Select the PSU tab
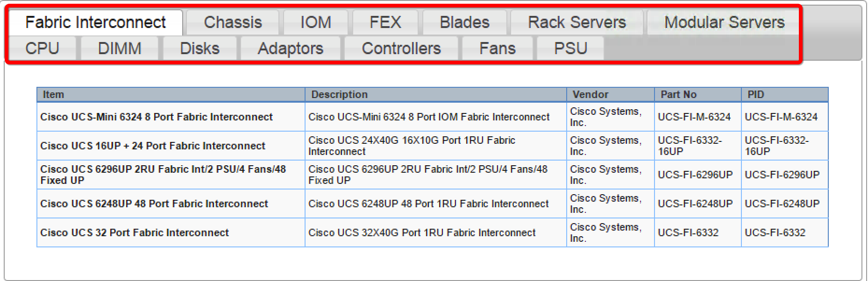 (x=570, y=49)
